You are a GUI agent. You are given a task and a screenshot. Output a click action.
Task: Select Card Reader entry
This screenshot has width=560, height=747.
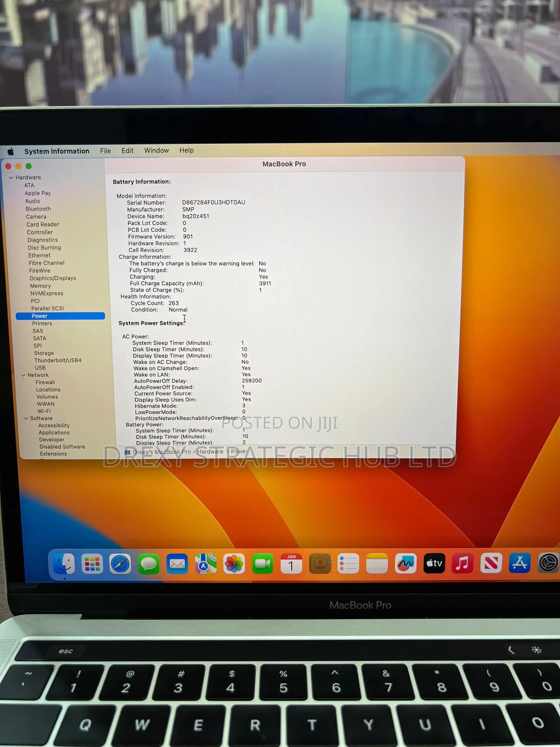(43, 224)
